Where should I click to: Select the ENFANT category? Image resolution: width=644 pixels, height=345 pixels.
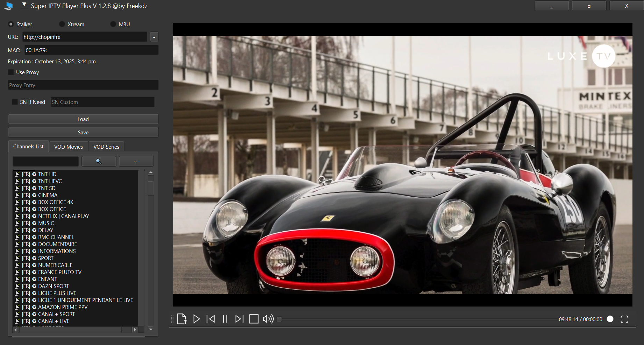[x=47, y=279]
